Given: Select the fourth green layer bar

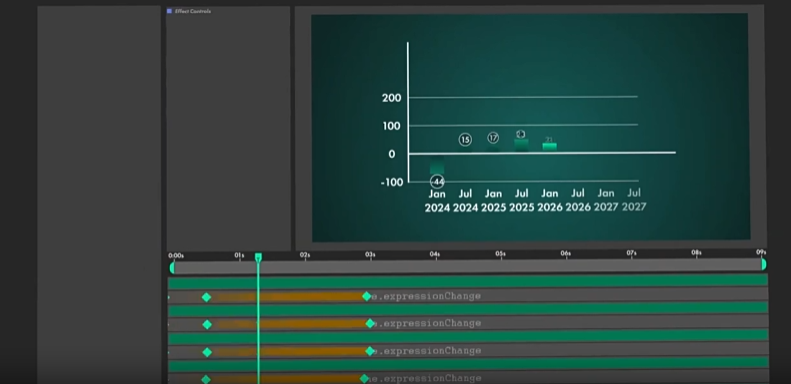Looking at the screenshot, I should coord(468,363).
